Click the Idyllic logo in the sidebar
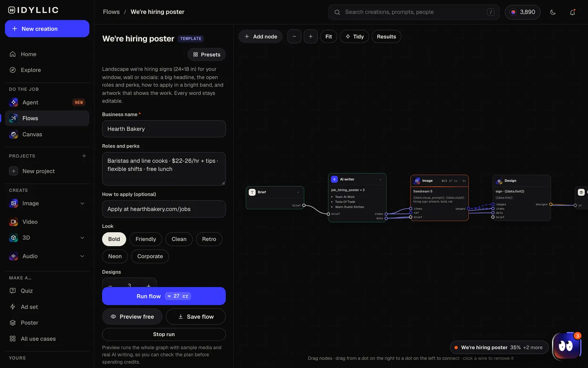This screenshot has height=368, width=588. click(x=33, y=10)
